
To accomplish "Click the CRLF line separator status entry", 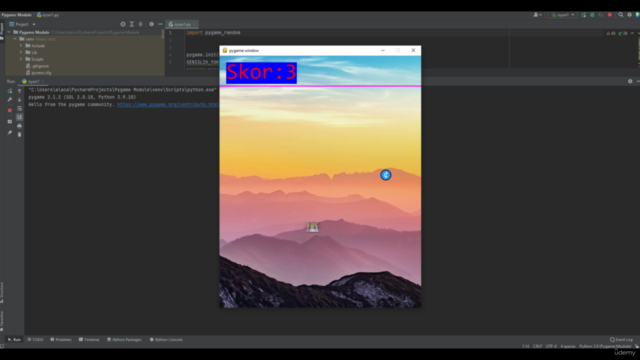I will point(538,346).
